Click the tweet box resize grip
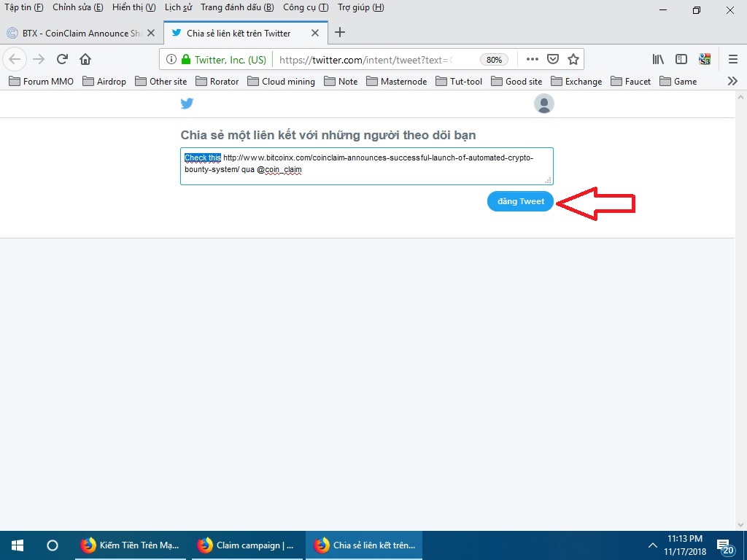 549,180
